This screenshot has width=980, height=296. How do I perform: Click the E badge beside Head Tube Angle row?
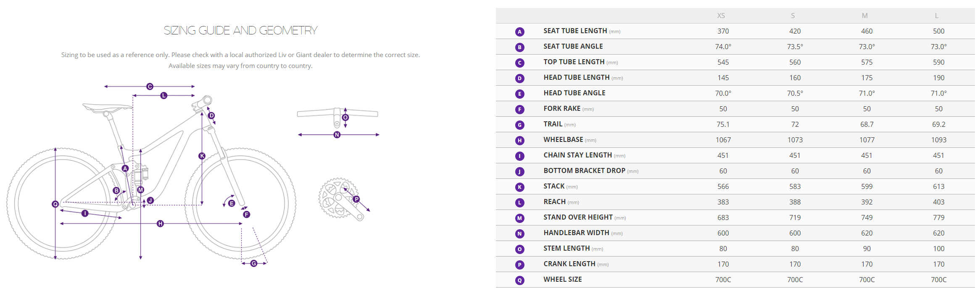tap(520, 94)
